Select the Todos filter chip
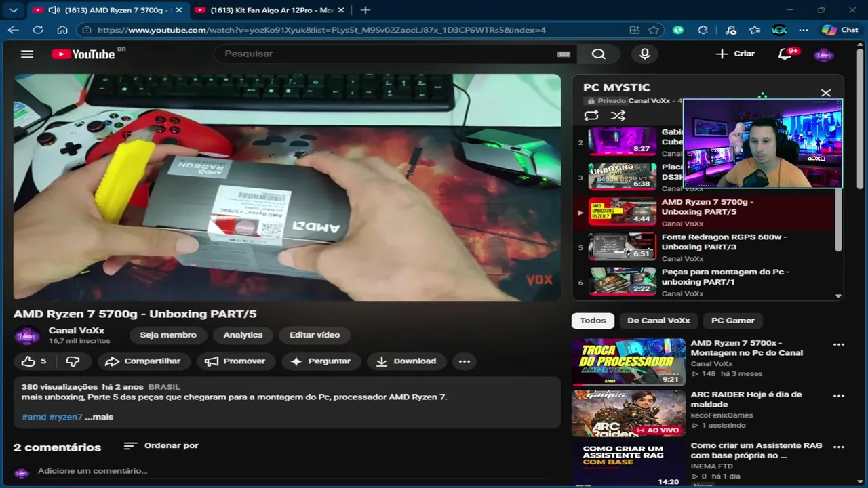Viewport: 868px width, 488px height. 593,321
